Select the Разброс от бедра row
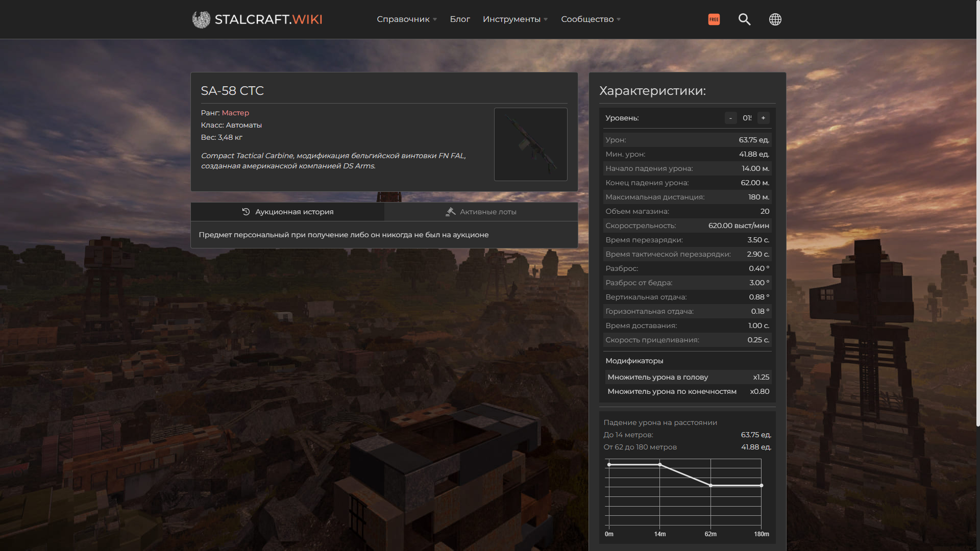980x551 pixels. pyautogui.click(x=688, y=283)
